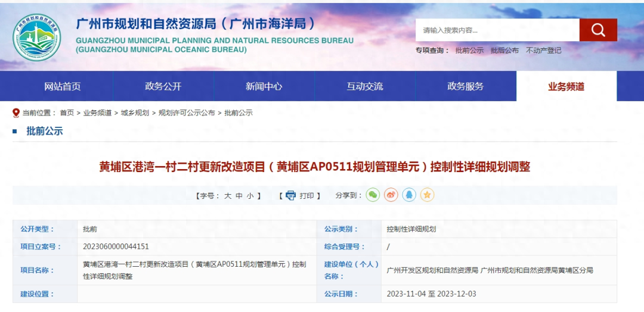Click the GUANGZHOU MUNICIPAL PLANNING English title
This screenshot has height=312, width=644.
[x=215, y=45]
